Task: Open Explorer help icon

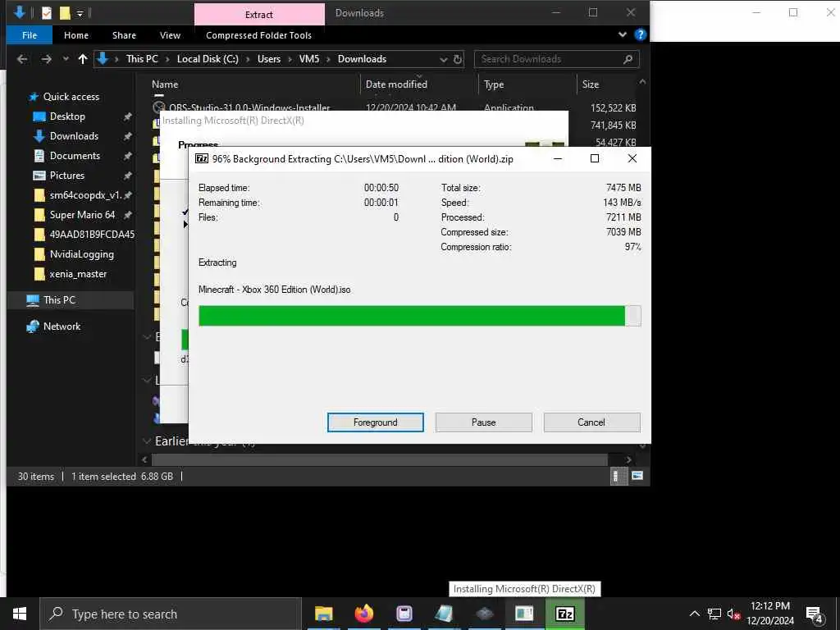Action: [640, 34]
